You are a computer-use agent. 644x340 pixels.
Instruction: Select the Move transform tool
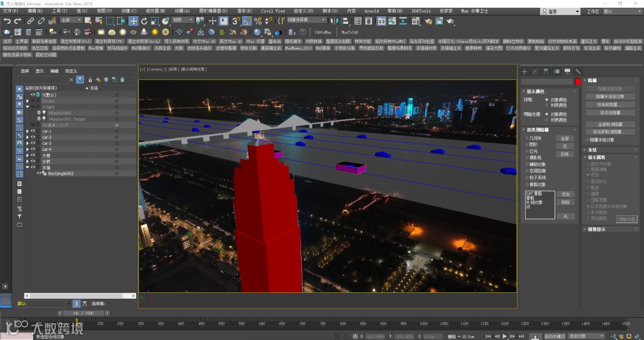[134, 21]
